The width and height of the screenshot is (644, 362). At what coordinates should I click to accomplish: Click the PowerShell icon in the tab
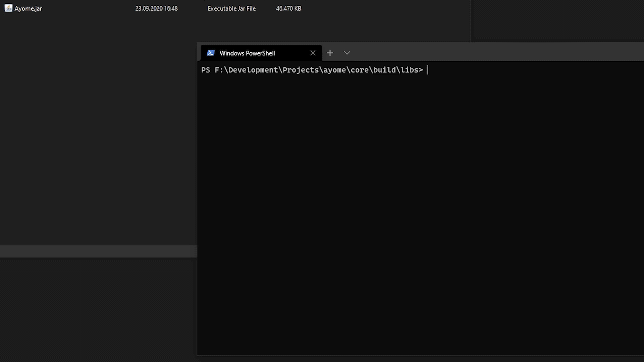click(x=211, y=53)
